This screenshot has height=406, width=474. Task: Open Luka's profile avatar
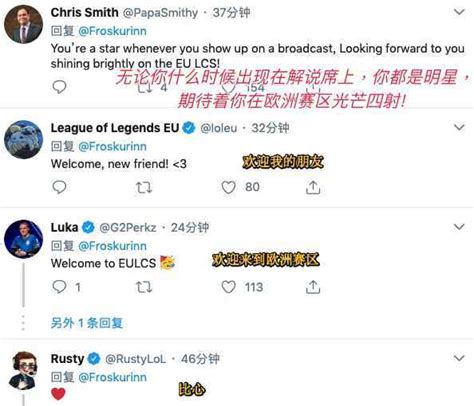click(23, 239)
